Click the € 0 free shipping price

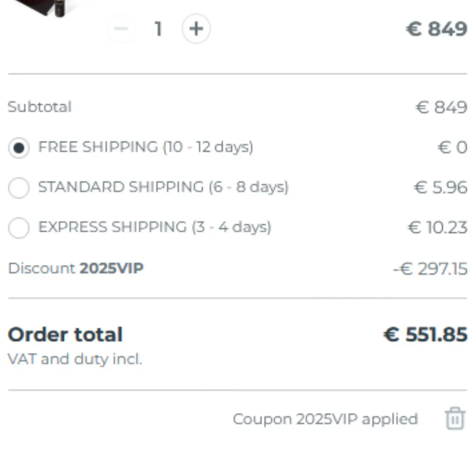(451, 147)
